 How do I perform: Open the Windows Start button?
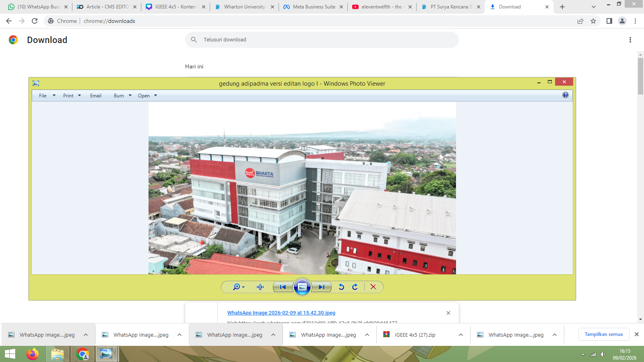[10, 354]
